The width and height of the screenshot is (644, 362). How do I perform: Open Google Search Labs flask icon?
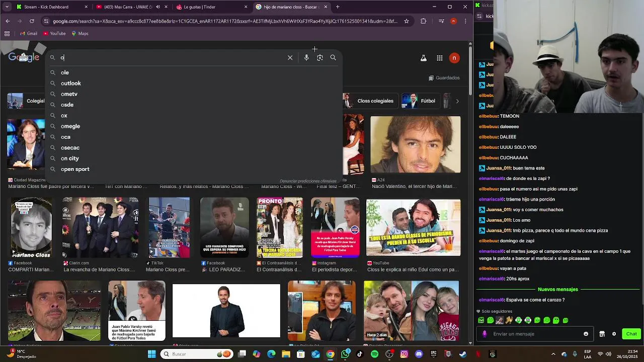424,58
